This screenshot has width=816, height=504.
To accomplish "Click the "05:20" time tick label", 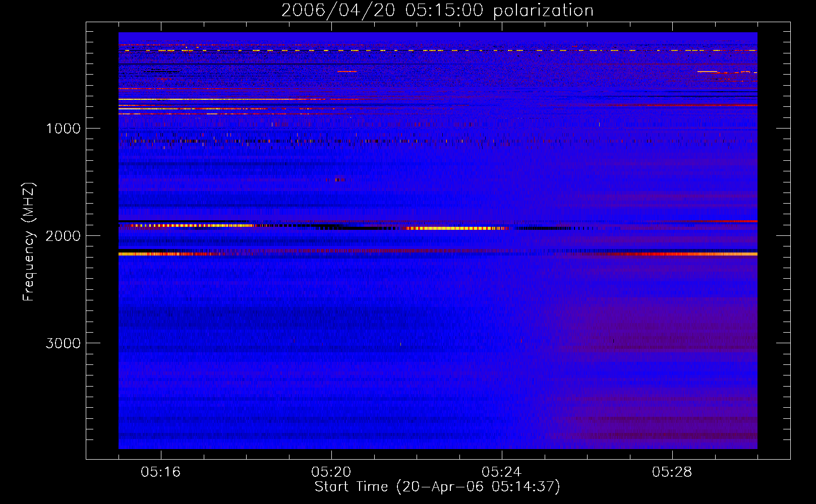I will (x=331, y=472).
